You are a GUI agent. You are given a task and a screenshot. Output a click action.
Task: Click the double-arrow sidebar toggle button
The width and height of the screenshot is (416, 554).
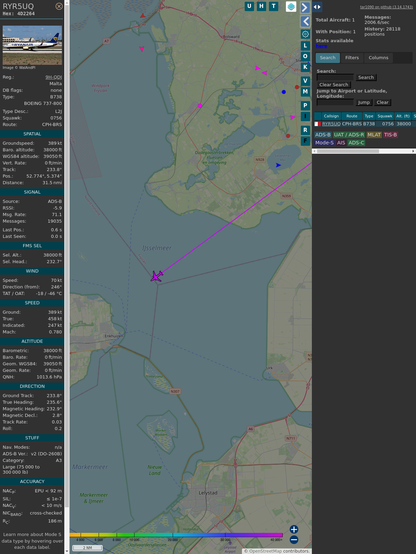(317, 7)
